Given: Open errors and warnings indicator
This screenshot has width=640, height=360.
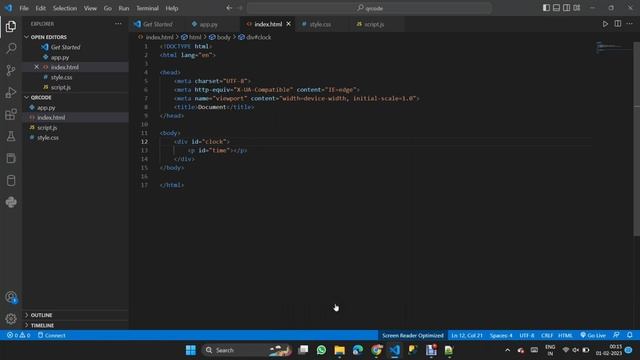Looking at the screenshot, I should point(18,335).
